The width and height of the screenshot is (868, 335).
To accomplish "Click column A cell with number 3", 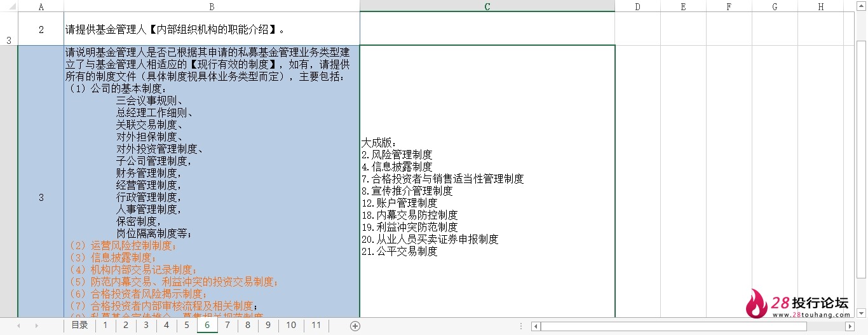I will point(41,181).
